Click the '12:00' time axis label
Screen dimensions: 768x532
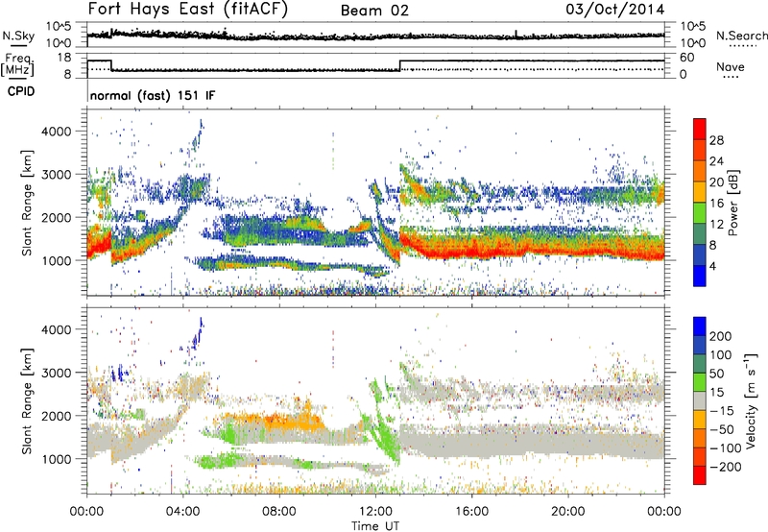375,512
